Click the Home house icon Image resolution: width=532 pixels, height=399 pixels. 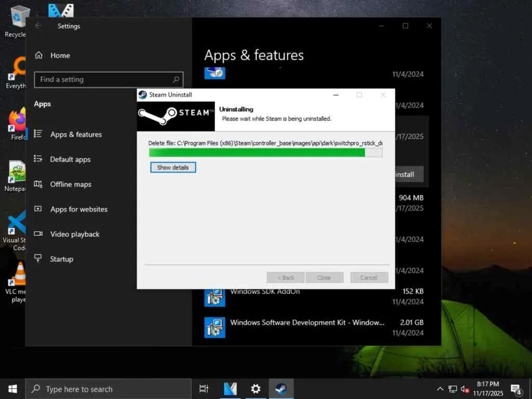click(38, 55)
